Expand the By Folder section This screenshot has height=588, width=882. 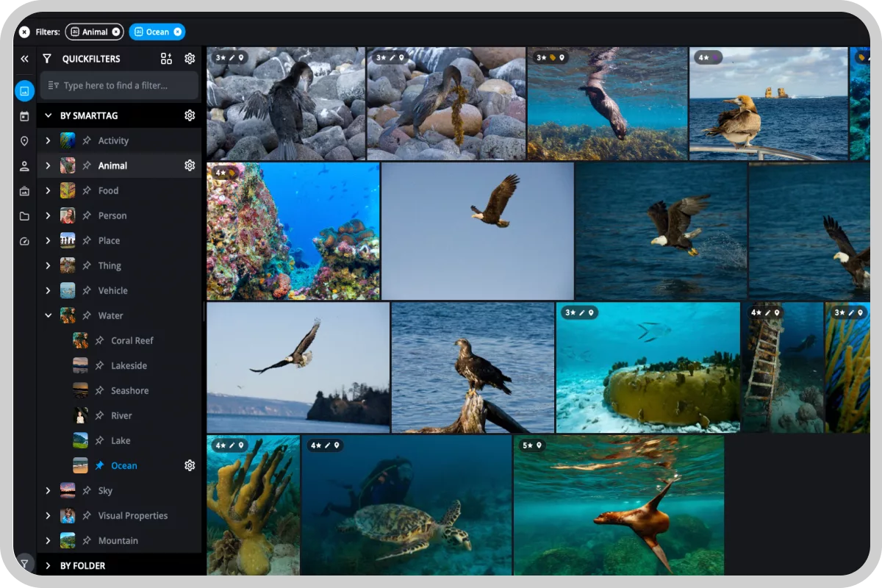coord(48,565)
